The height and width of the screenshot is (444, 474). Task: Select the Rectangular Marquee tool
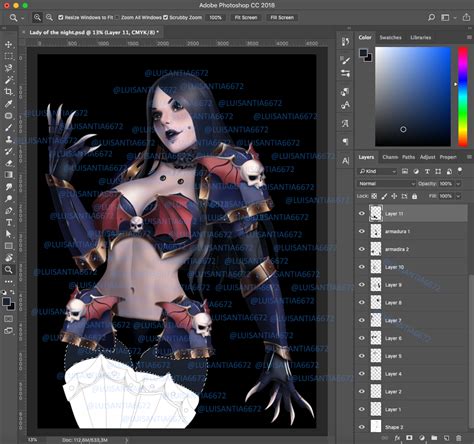click(x=9, y=56)
